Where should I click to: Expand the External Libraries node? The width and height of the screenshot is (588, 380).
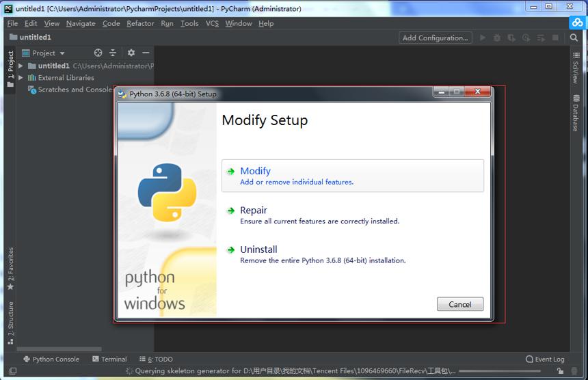click(21, 78)
